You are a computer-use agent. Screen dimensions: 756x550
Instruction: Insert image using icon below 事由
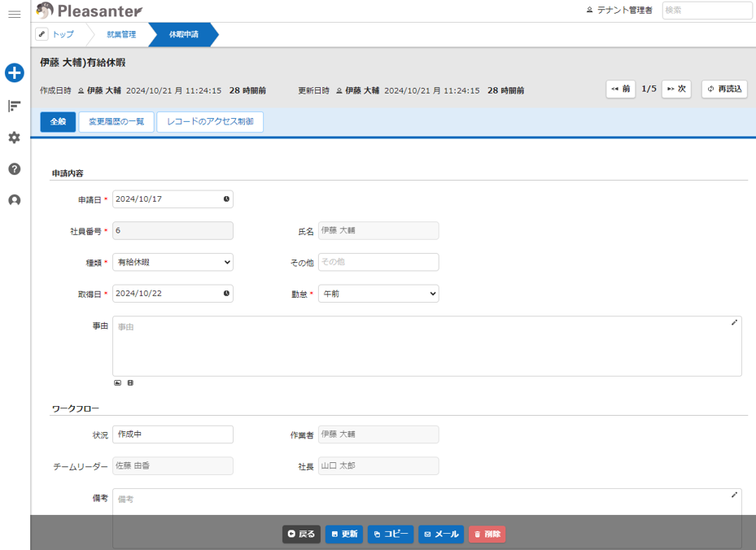pyautogui.click(x=117, y=382)
